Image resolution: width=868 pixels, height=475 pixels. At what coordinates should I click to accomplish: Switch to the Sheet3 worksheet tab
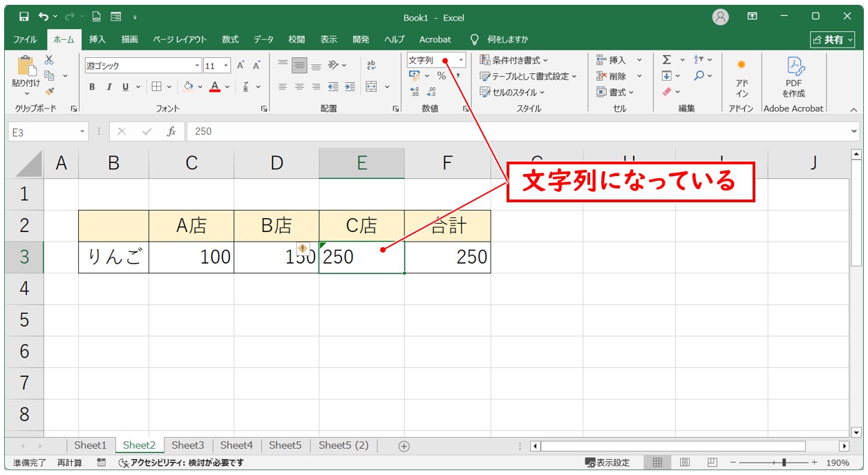point(188,445)
